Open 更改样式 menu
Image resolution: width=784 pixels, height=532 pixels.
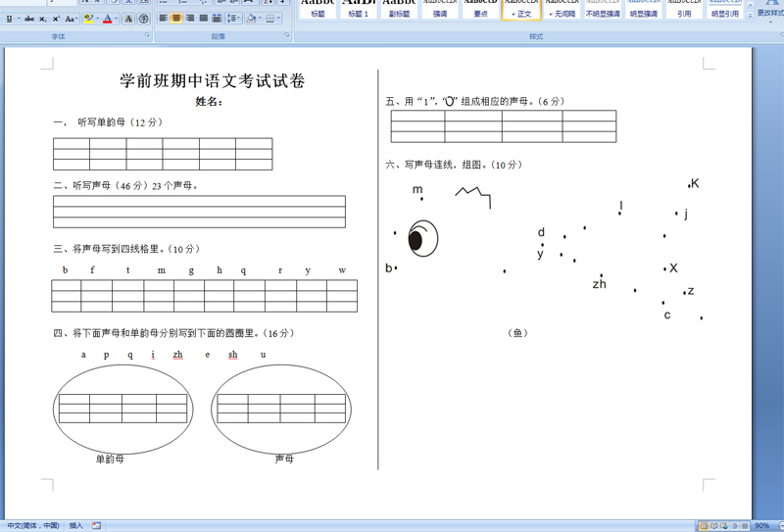click(x=770, y=10)
